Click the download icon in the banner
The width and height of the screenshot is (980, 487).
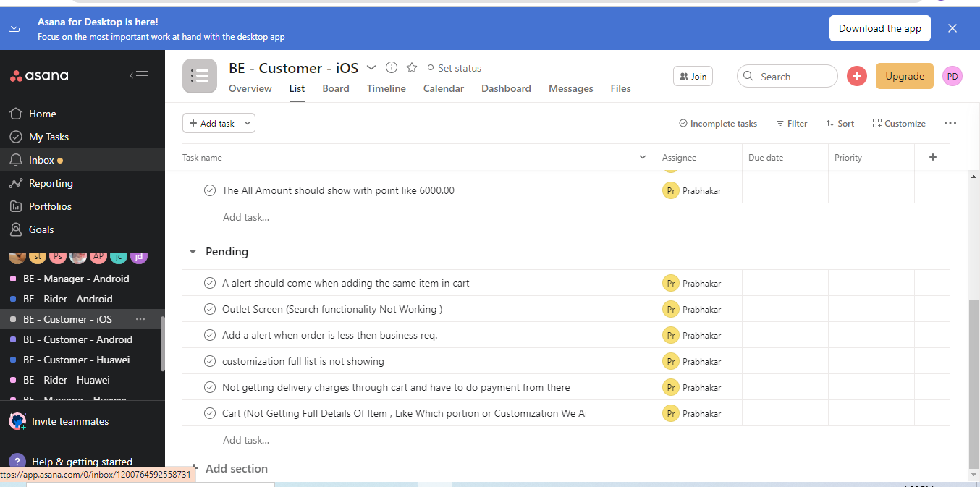(14, 28)
